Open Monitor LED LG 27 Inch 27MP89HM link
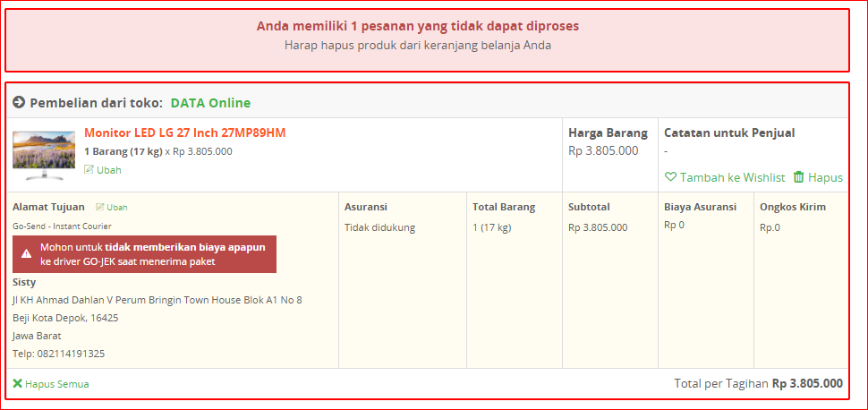The width and height of the screenshot is (868, 410). coord(185,133)
